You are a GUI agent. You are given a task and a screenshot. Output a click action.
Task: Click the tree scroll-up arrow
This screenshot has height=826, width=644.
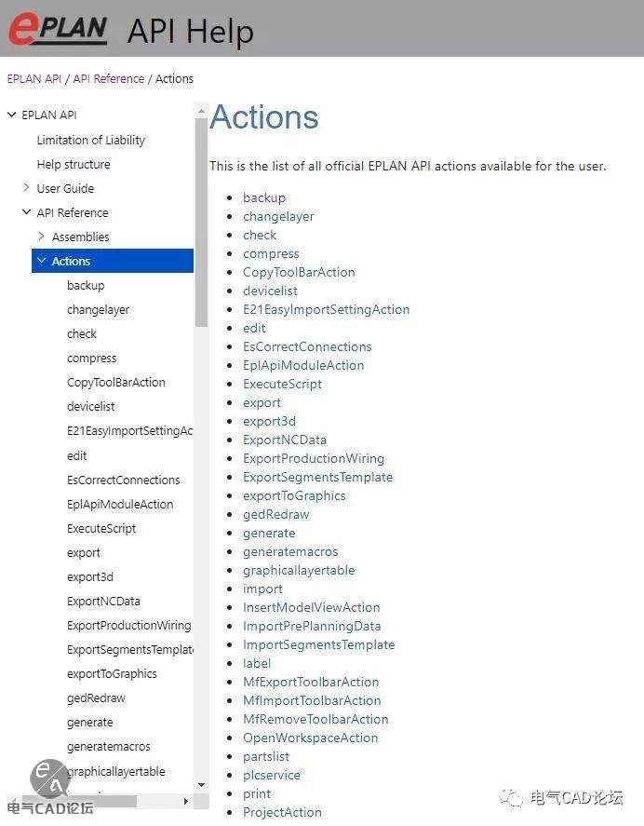[200, 111]
